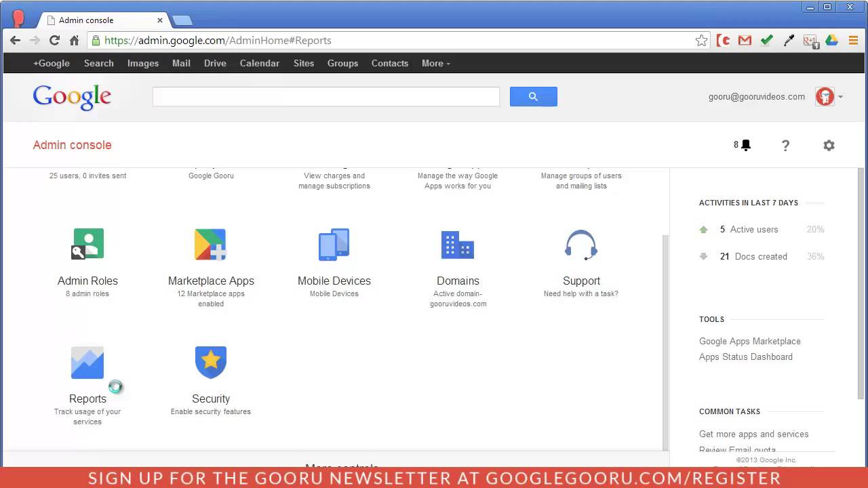The width and height of the screenshot is (868, 488).
Task: Open the Support headset icon
Action: click(x=581, y=245)
